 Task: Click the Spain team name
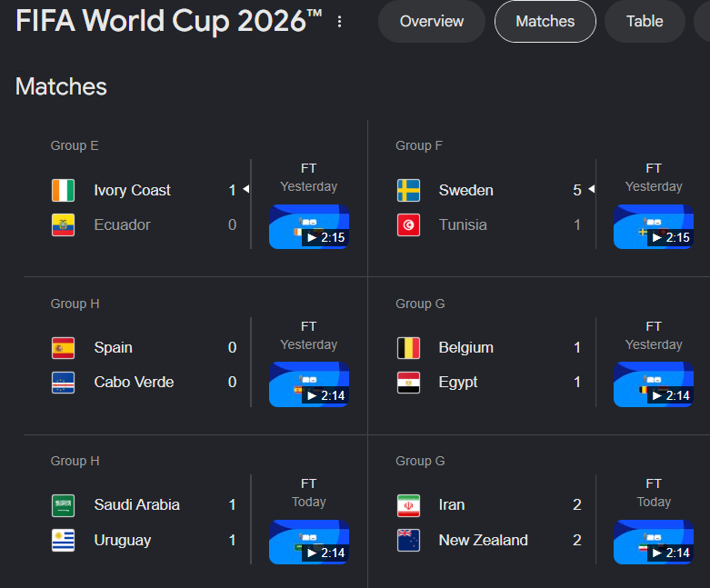[x=114, y=348]
